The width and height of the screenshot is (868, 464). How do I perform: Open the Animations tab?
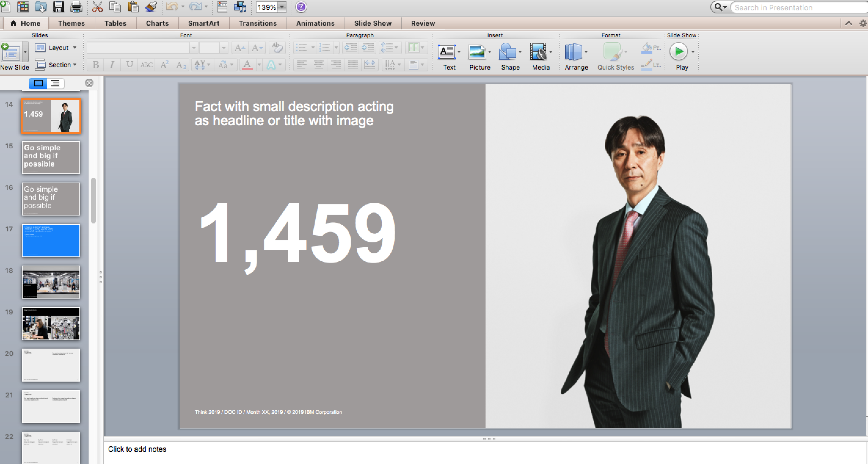coord(315,23)
